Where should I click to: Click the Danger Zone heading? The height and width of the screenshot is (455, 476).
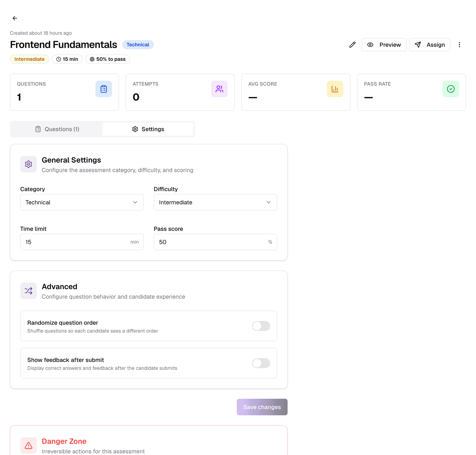tap(64, 441)
